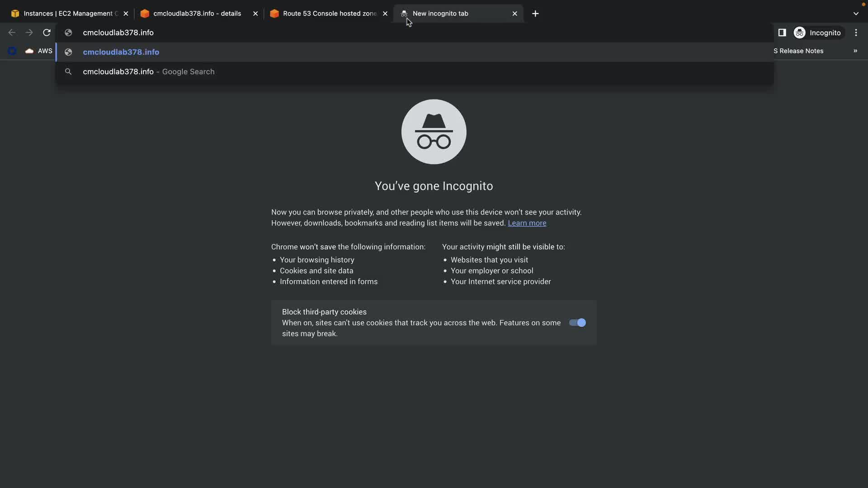Expand the tab search dropdown arrow
The image size is (868, 488).
coord(856,14)
